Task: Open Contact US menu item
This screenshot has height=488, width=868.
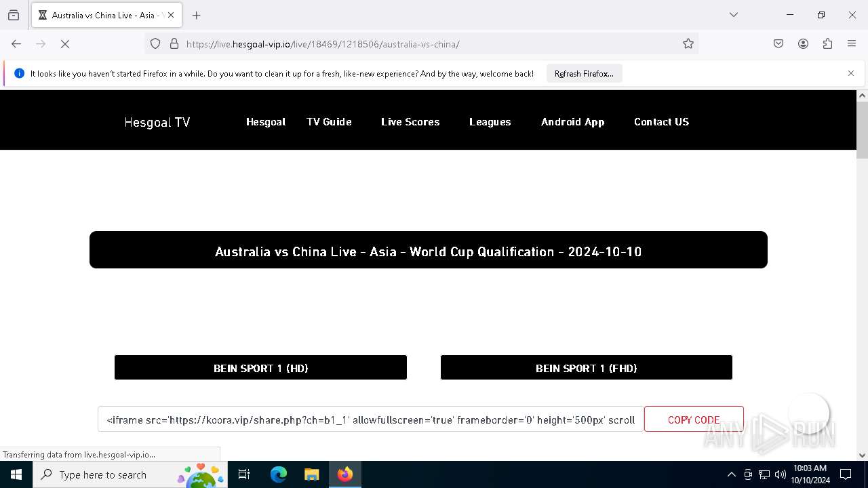Action: coord(661,122)
